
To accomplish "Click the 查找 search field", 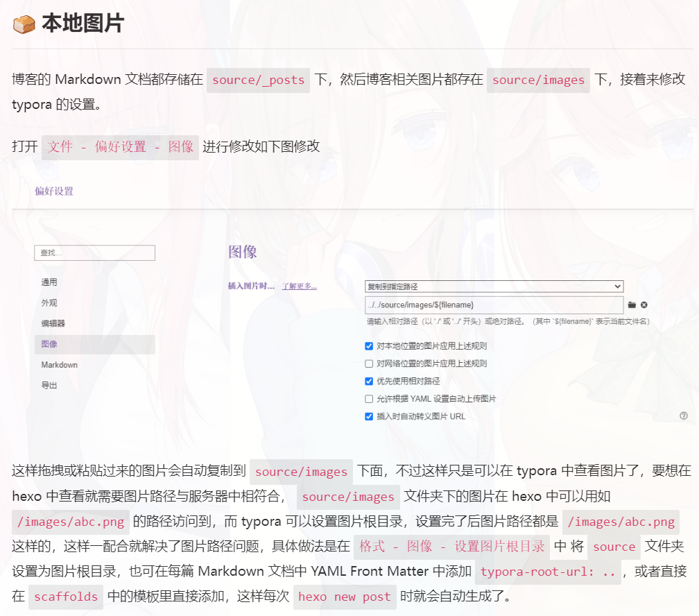I will click(x=94, y=253).
